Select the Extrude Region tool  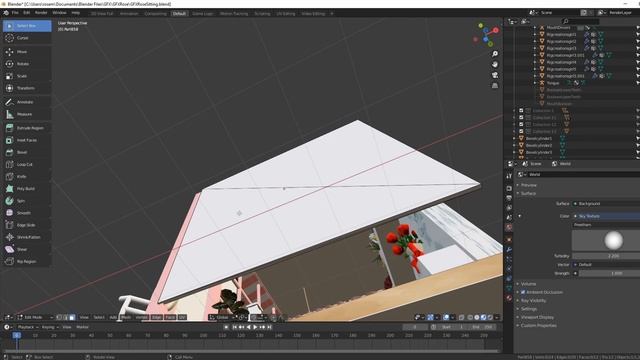coord(27,128)
